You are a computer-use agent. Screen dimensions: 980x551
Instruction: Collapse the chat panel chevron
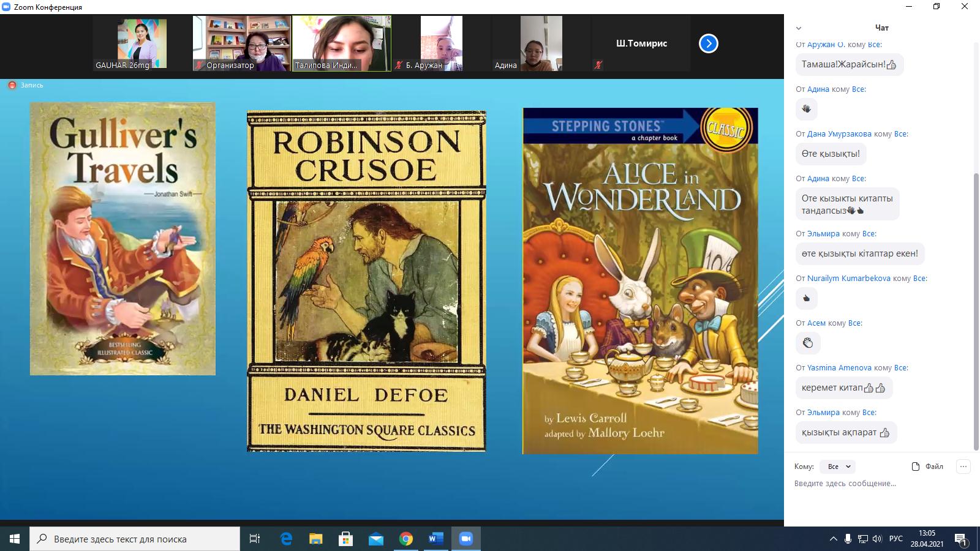coord(798,28)
